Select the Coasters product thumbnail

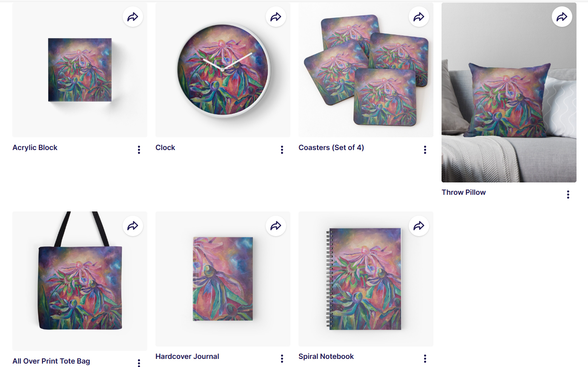coord(366,70)
